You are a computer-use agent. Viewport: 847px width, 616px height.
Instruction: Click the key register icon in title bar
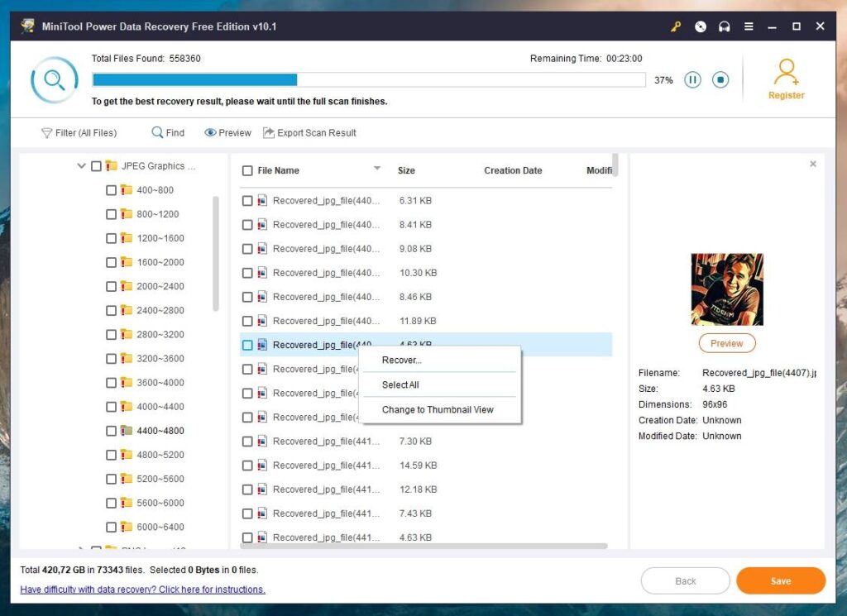pos(676,26)
